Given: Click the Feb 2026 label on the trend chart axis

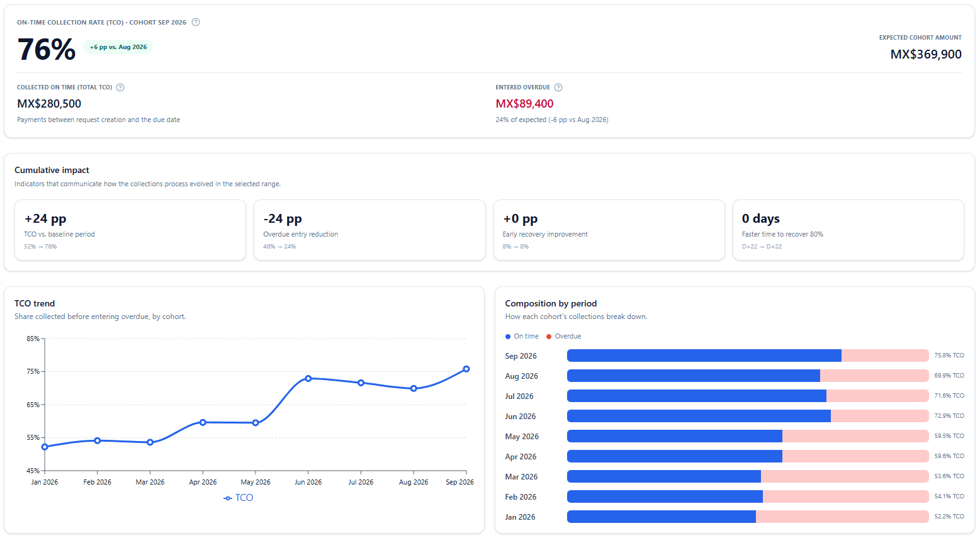Looking at the screenshot, I should [x=98, y=483].
